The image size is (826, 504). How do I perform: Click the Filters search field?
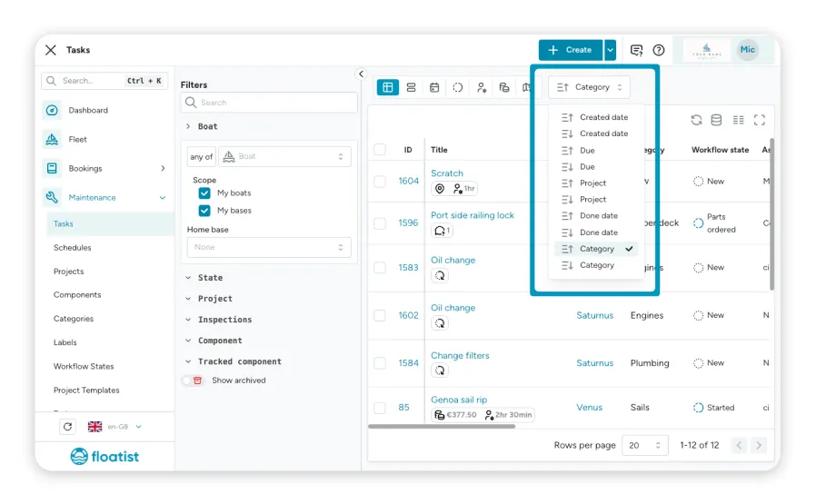269,103
